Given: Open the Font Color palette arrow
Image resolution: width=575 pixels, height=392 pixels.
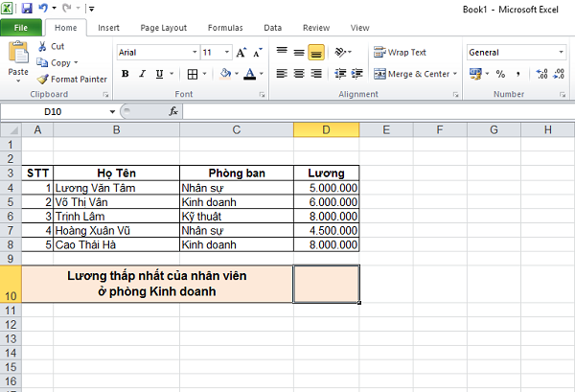Looking at the screenshot, I should 261,74.
